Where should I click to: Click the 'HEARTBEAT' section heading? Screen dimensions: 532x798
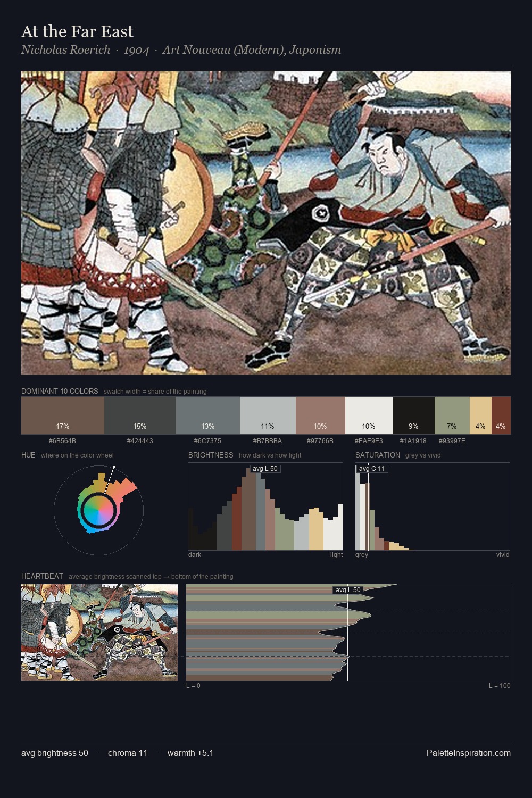coord(42,576)
